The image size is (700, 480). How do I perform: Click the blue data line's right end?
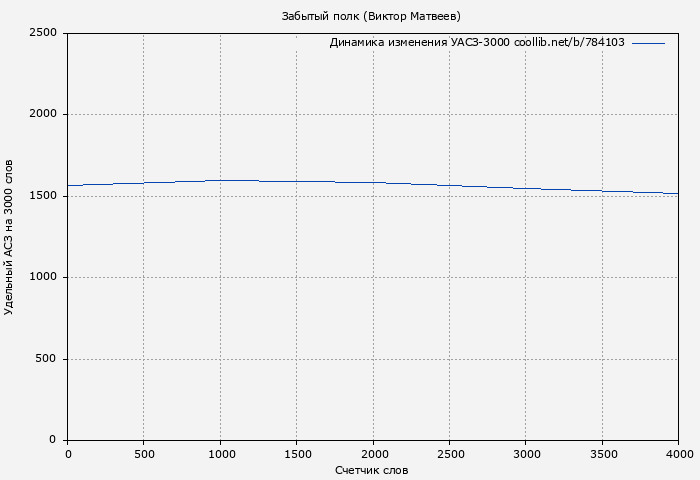676,193
